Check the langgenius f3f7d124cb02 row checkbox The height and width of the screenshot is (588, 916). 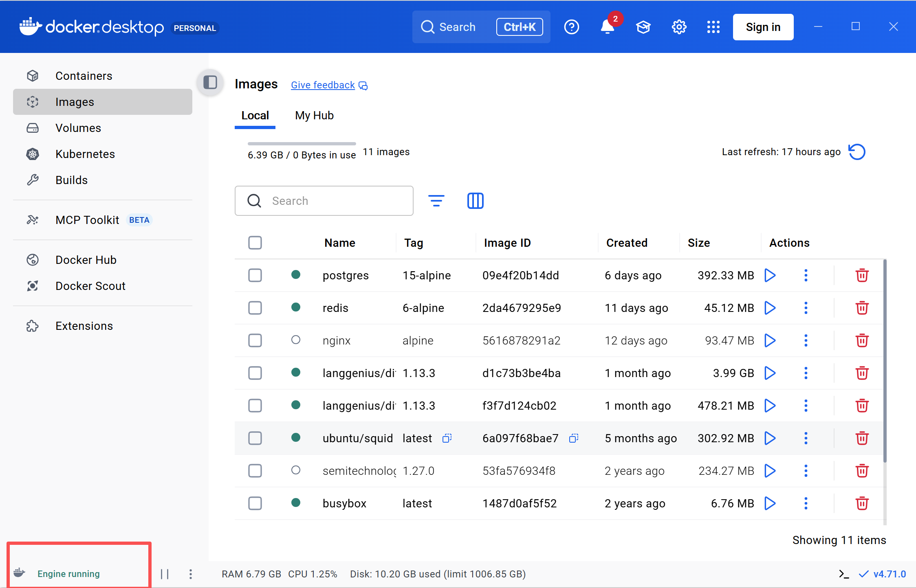(255, 406)
